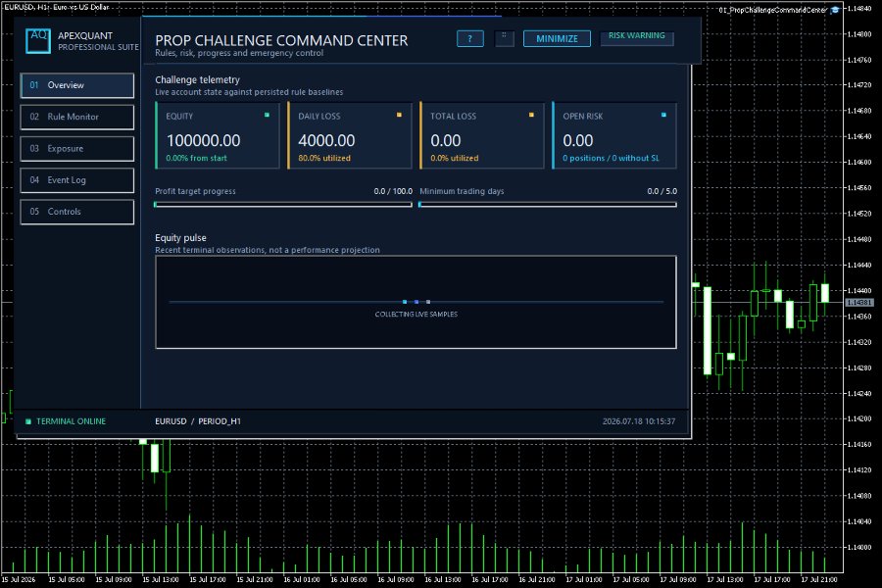Minimize the command center panel
Viewport: 882px width, 588px height.
(x=557, y=39)
